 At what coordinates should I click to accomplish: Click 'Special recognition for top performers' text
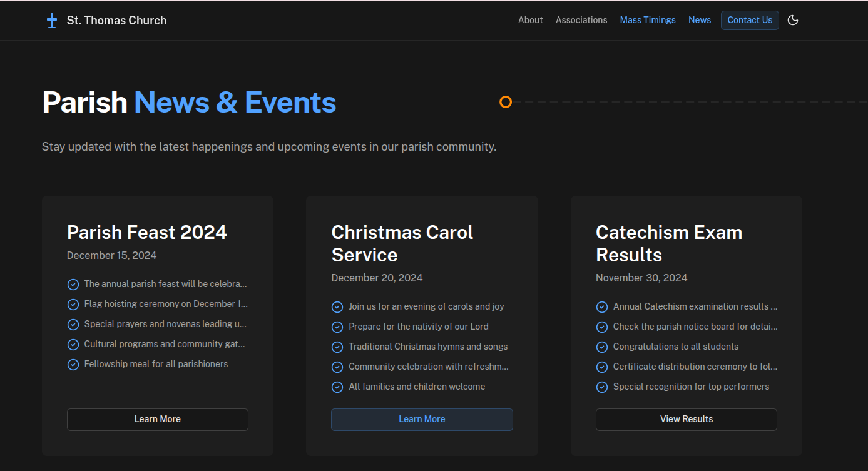point(691,387)
